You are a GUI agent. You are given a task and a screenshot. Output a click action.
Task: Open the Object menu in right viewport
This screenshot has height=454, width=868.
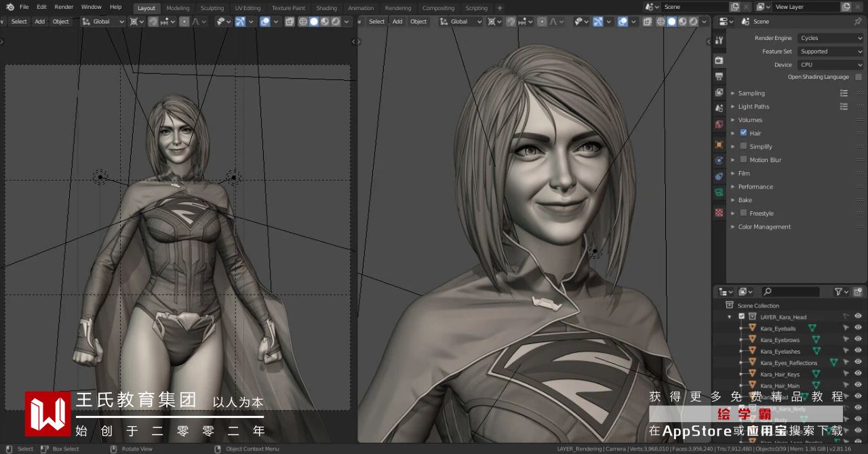(x=418, y=22)
